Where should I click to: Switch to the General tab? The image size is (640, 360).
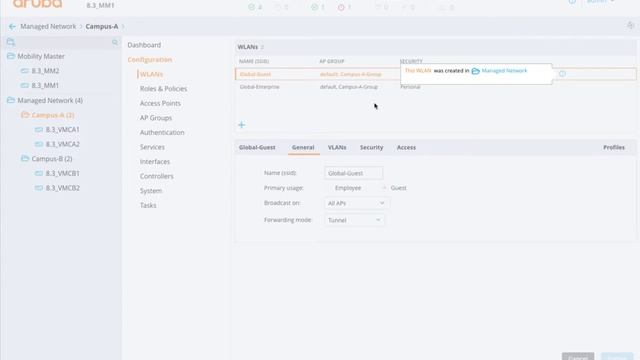(x=303, y=147)
